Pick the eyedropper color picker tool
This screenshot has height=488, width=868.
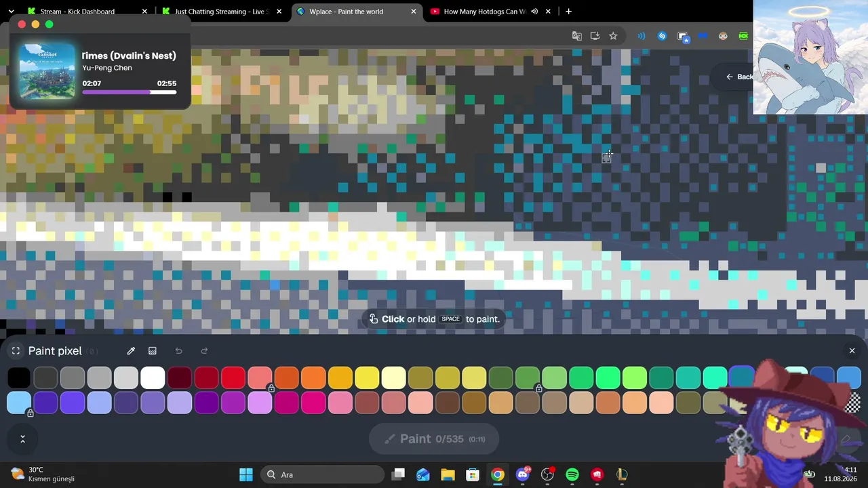(x=131, y=350)
